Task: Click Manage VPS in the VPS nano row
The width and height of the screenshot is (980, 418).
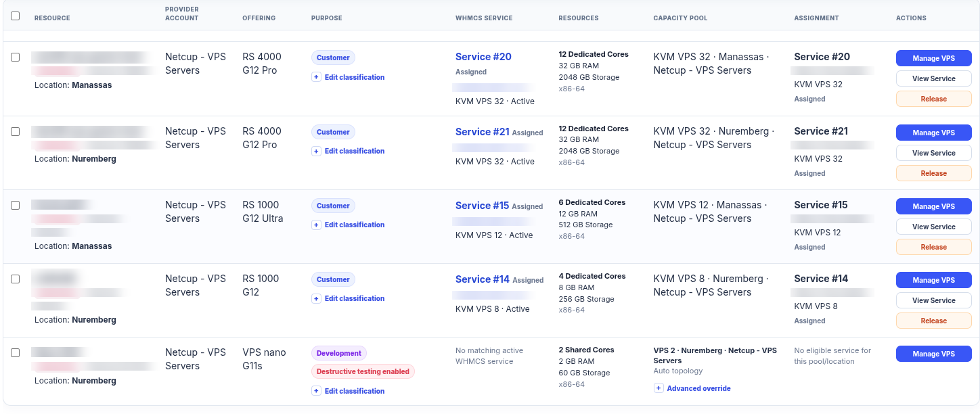Action: point(933,354)
